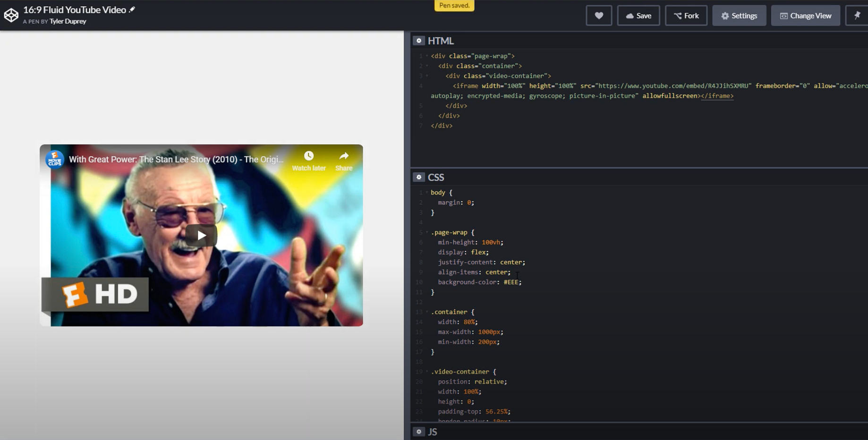Collapse the body rule in CSS editor
The width and height of the screenshot is (868, 440).
point(427,192)
